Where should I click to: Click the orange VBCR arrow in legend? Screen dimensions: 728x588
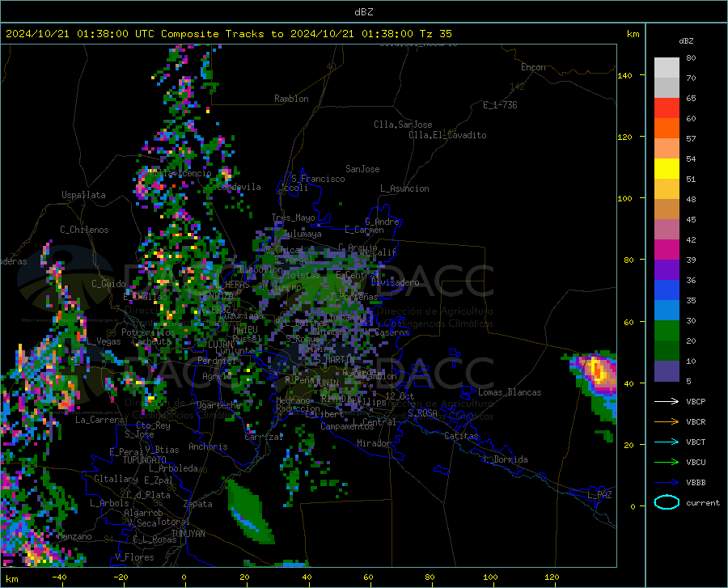tap(667, 421)
